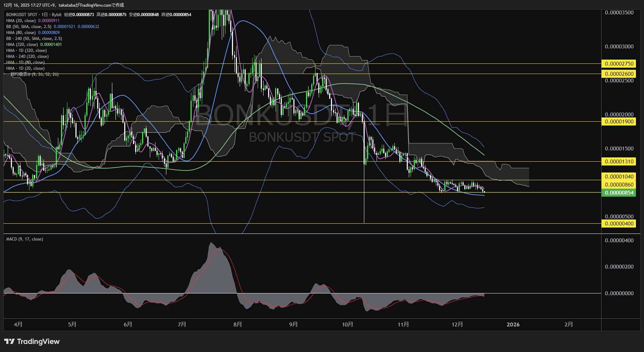Click the yellow 0.00001040 price label
Screen dimensions: 644x352
click(619, 177)
